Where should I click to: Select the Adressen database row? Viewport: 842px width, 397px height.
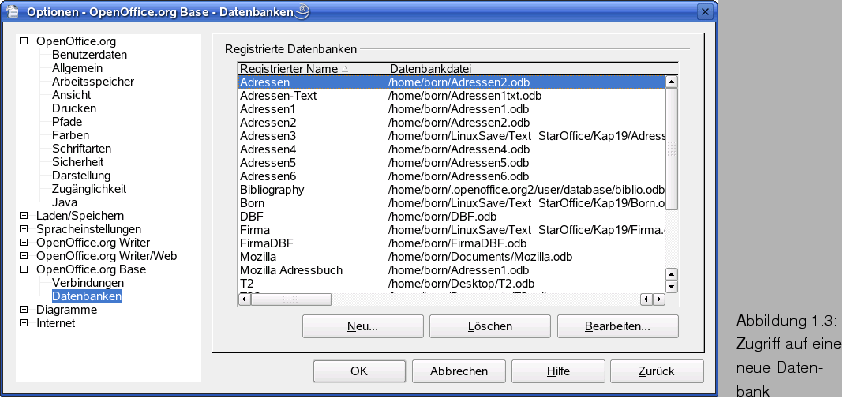pos(451,82)
